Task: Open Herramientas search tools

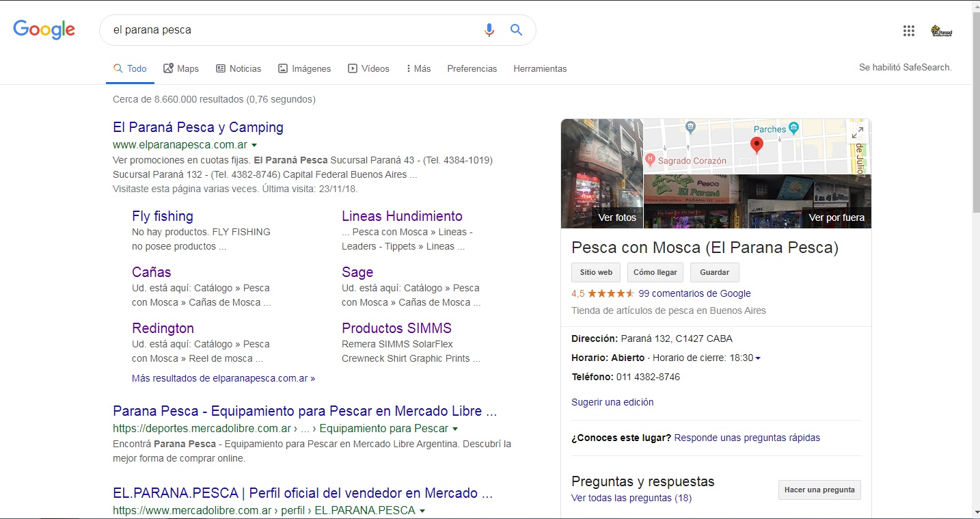Action: click(x=540, y=68)
